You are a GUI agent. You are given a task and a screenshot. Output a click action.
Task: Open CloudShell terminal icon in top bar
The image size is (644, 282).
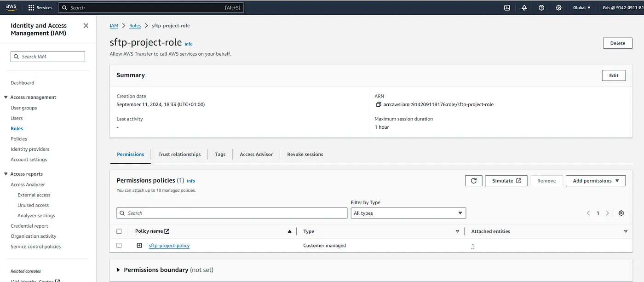[x=507, y=8]
